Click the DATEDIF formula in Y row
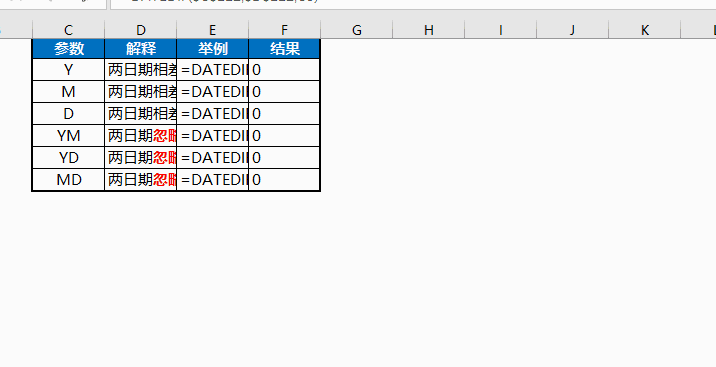716x367 pixels. pyautogui.click(x=212, y=70)
